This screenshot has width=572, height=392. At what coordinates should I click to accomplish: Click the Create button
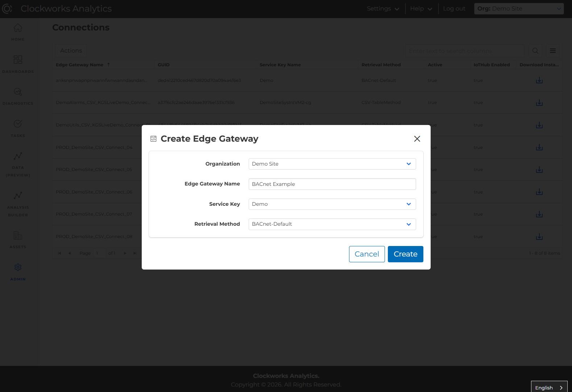[406, 254]
